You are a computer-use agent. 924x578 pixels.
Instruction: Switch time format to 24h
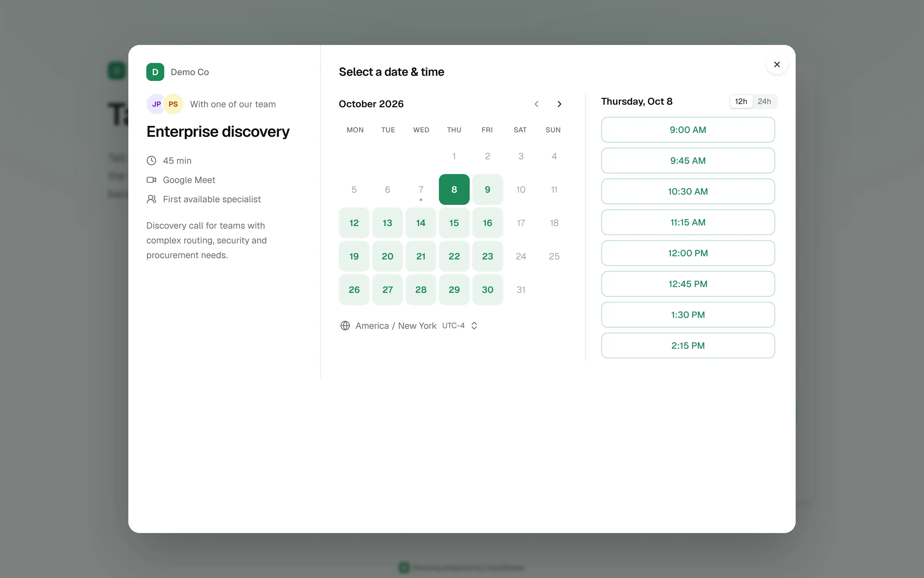click(x=764, y=101)
